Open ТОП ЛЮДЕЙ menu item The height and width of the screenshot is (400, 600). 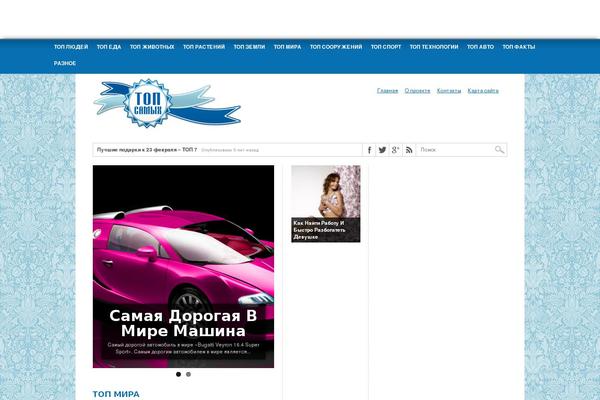[x=71, y=47]
